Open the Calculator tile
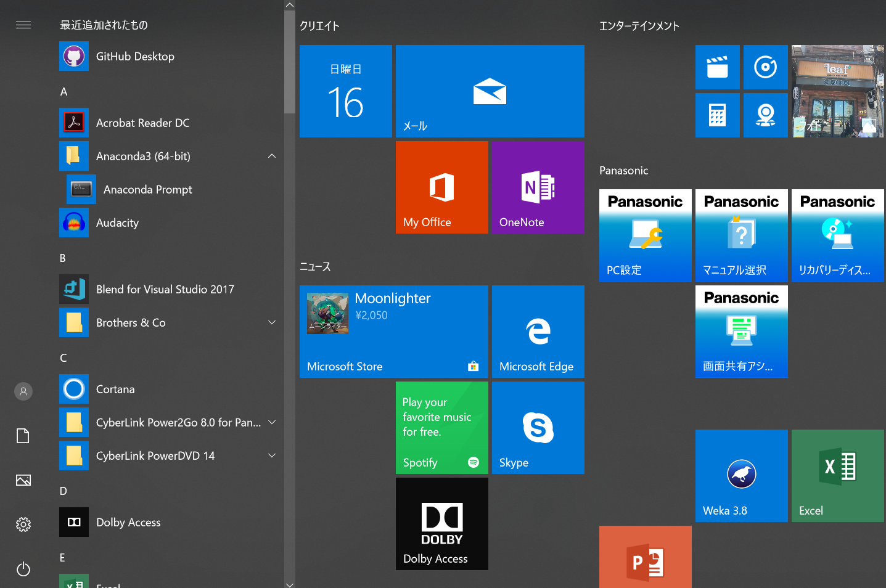Screen dimensions: 886x588 coord(718,115)
